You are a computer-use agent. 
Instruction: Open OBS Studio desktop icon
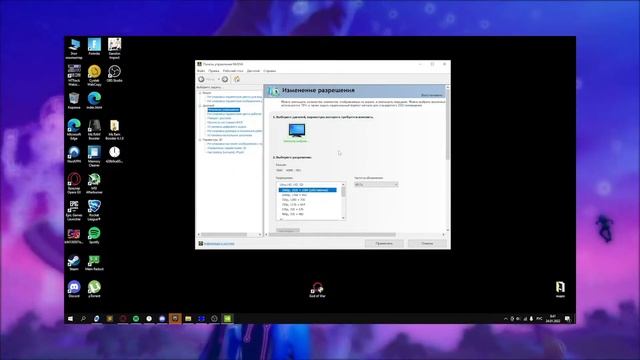click(114, 74)
